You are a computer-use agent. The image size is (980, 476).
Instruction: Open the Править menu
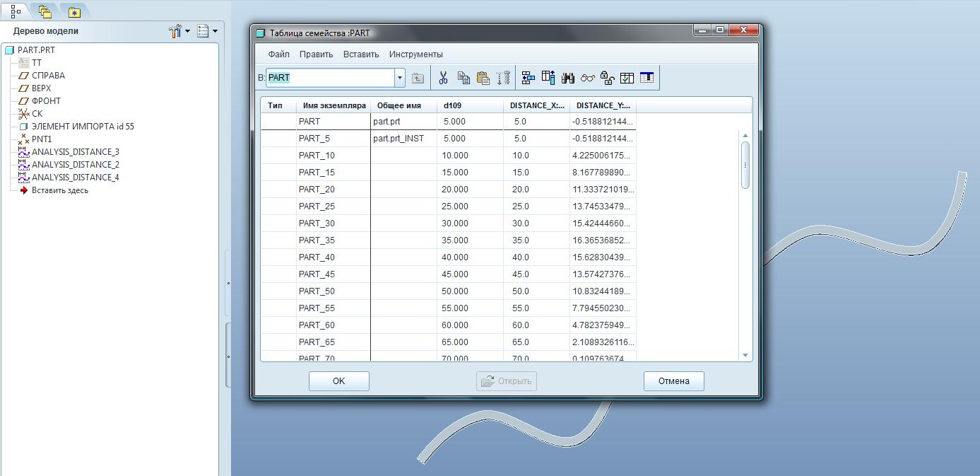click(316, 54)
